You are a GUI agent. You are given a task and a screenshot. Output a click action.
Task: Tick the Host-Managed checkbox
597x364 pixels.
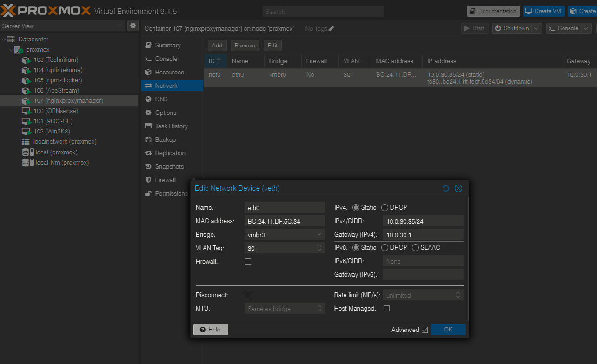[386, 309]
